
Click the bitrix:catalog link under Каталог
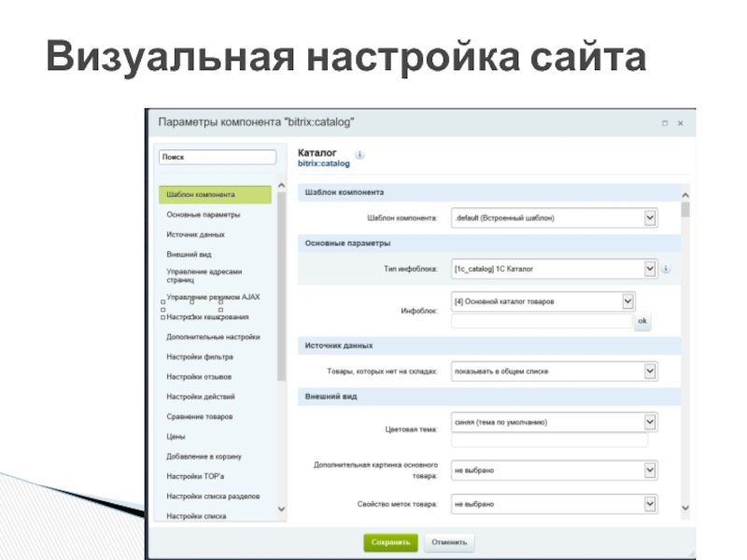[x=324, y=164]
